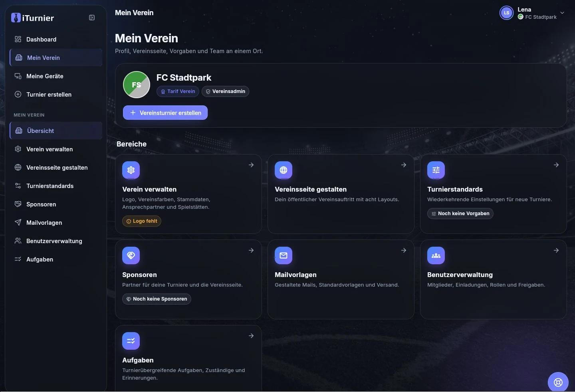Click the checklist icon on Aufgaben card
Screen dimensions: 575x392
[131, 341]
